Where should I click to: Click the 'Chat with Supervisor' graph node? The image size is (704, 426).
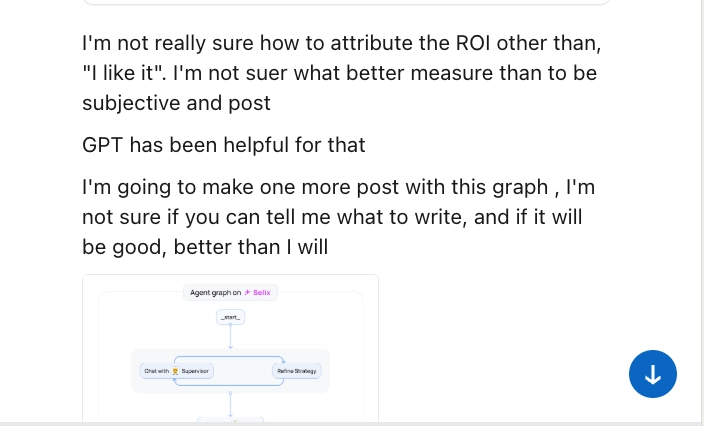click(177, 371)
